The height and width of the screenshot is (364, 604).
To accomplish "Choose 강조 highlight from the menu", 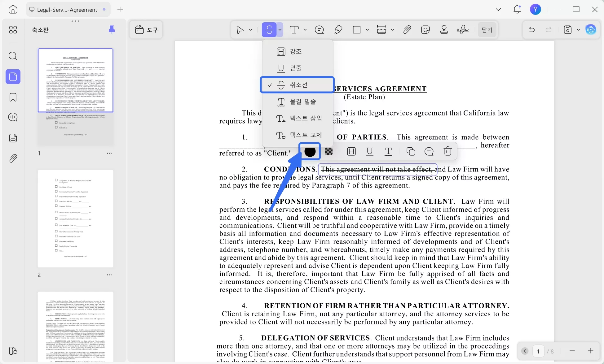I will [295, 51].
